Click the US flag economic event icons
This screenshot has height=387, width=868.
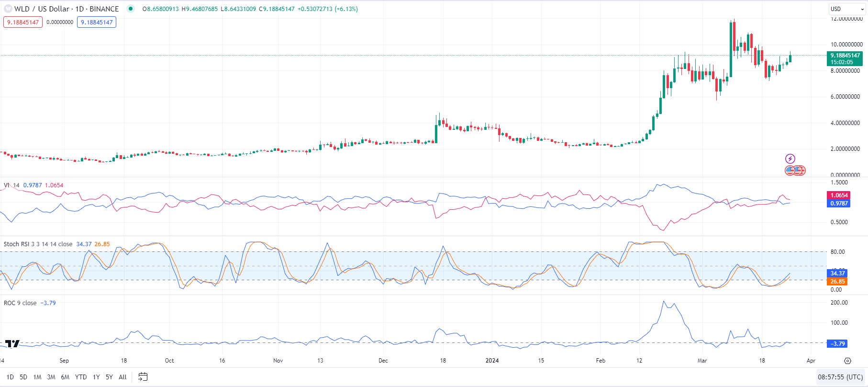795,170
